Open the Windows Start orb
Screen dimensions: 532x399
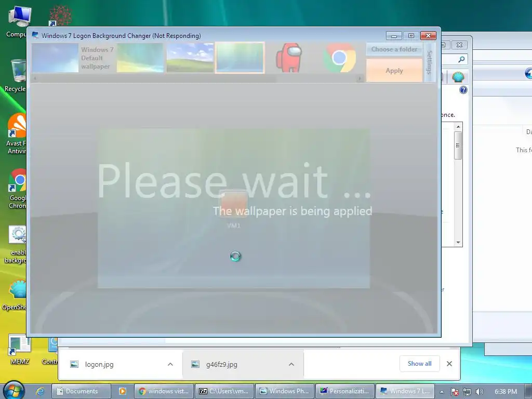(14, 390)
